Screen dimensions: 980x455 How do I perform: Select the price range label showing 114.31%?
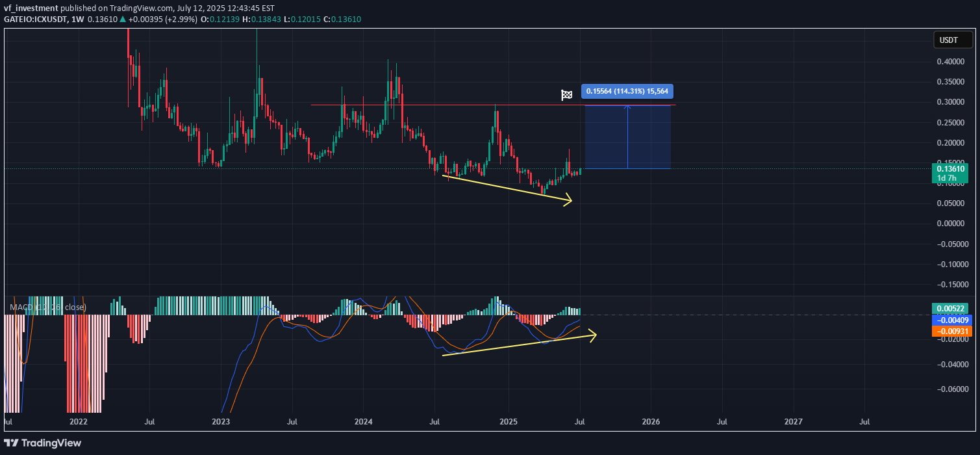coord(627,91)
